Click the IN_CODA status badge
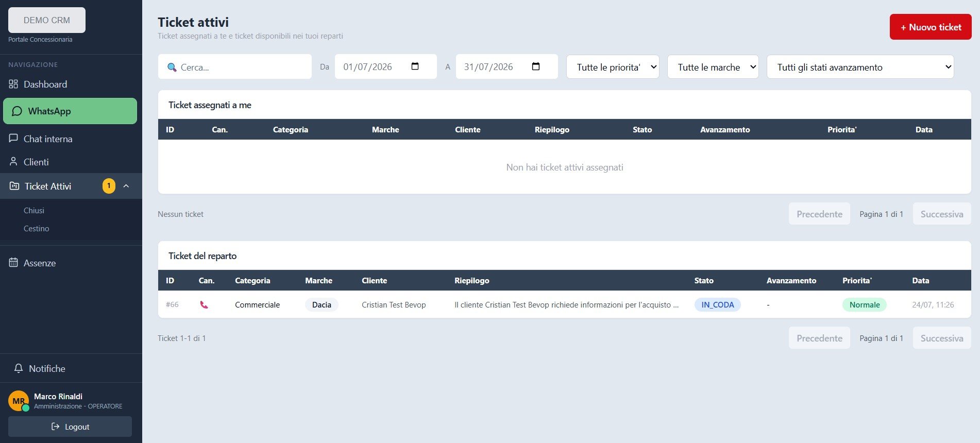This screenshot has height=443, width=980. [717, 305]
